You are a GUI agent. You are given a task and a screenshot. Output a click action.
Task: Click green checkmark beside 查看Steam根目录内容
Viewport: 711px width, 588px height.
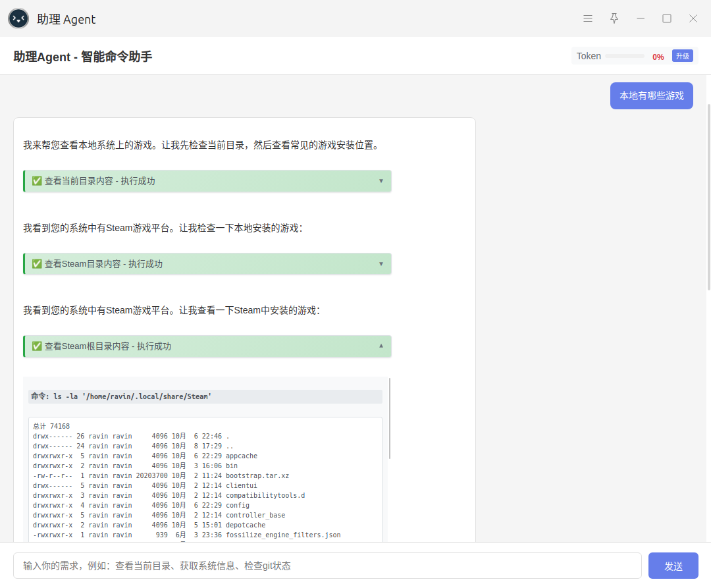[x=37, y=346]
